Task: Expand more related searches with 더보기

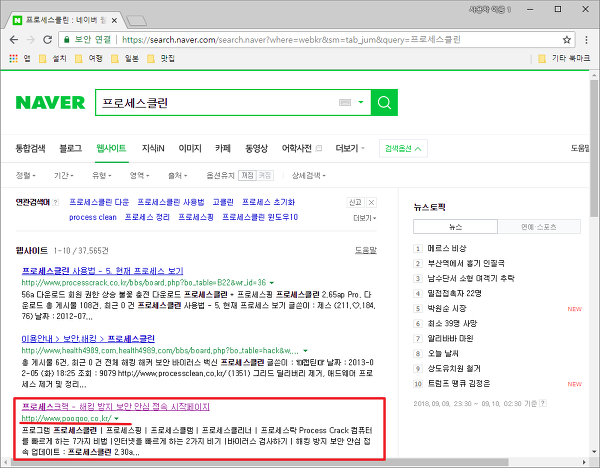Action: click(x=365, y=218)
